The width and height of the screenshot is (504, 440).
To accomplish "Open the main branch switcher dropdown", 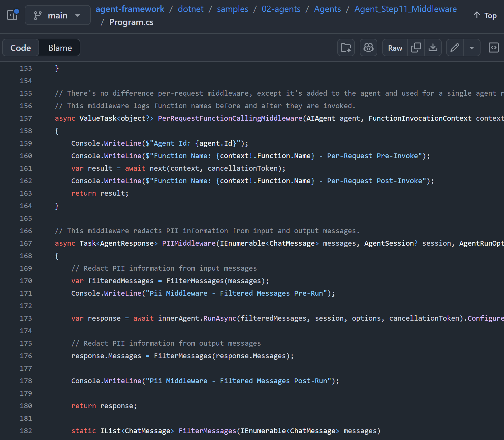I will (x=58, y=15).
